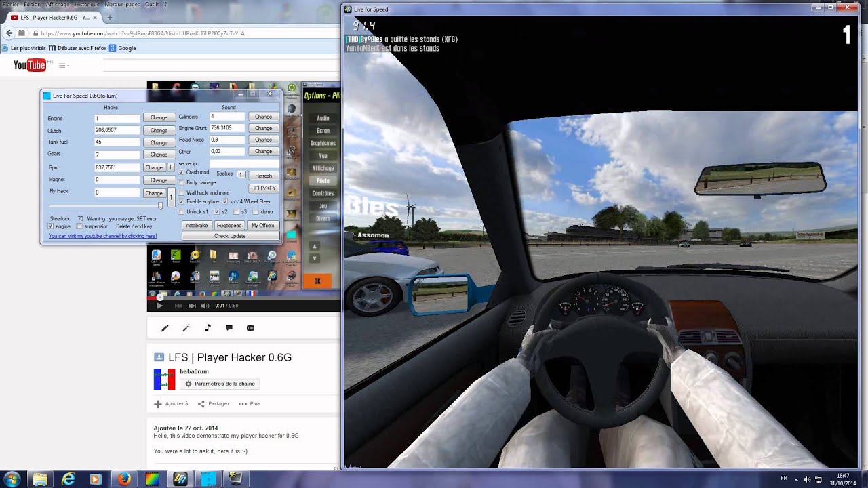Viewport: 868px width, 488px height.
Task: Click the Refresh button
Action: pyautogui.click(x=263, y=176)
